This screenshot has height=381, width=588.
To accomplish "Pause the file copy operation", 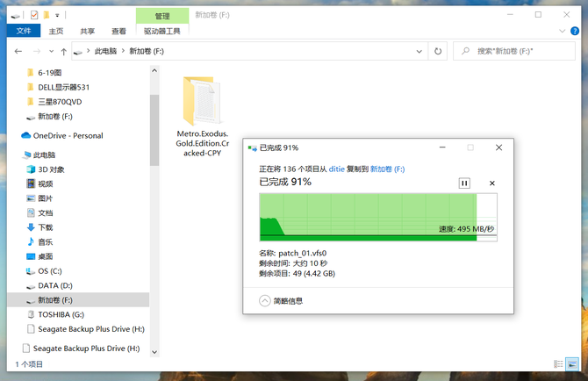I will pyautogui.click(x=464, y=183).
